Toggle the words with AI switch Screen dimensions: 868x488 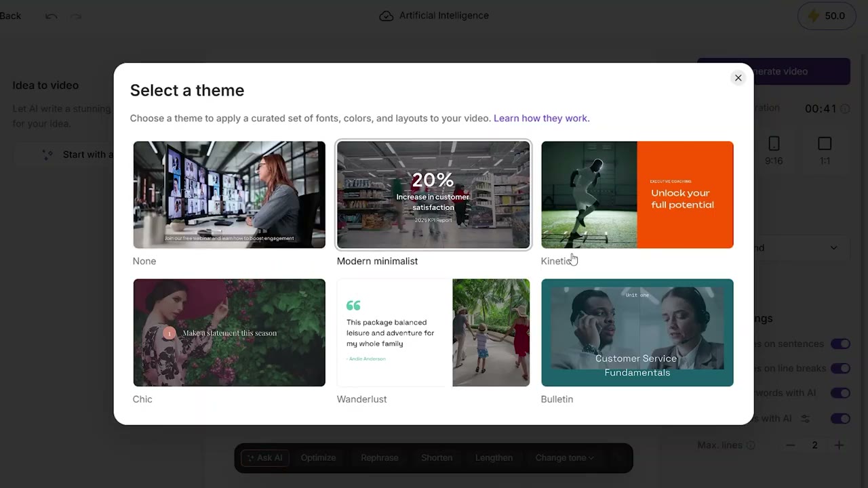(x=840, y=393)
